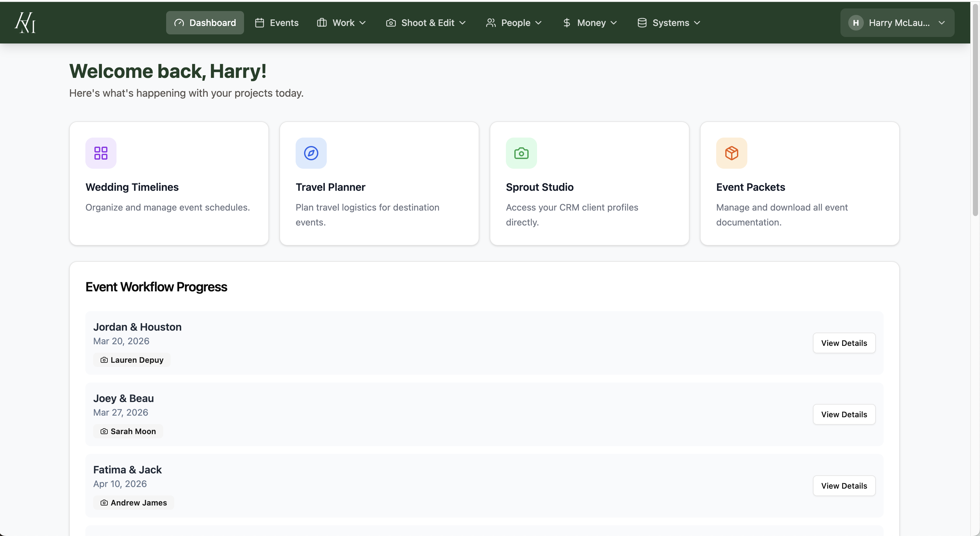Click the Event Workflow Progress heading
This screenshot has width=980, height=536.
click(x=156, y=287)
